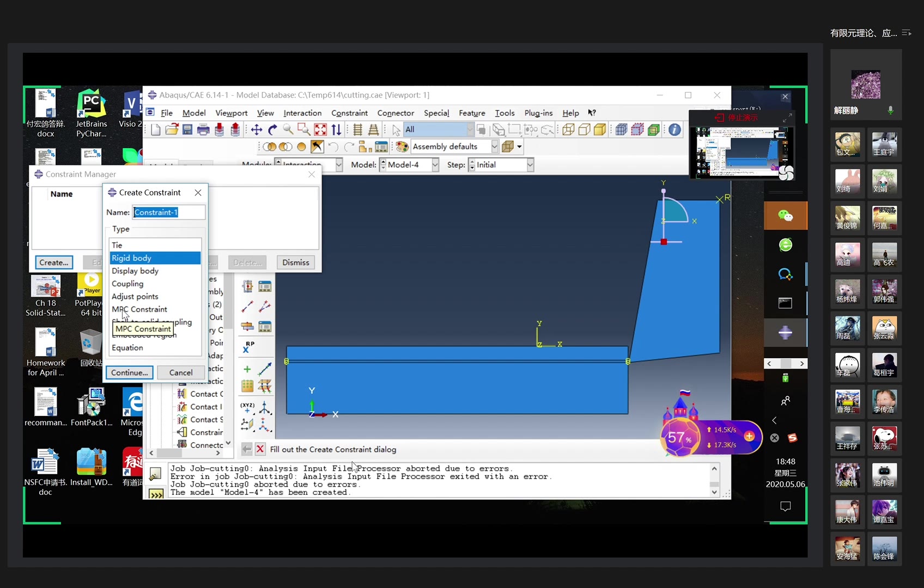This screenshot has width=924, height=588.
Task: Enable Wireframe render style
Action: (x=568, y=130)
